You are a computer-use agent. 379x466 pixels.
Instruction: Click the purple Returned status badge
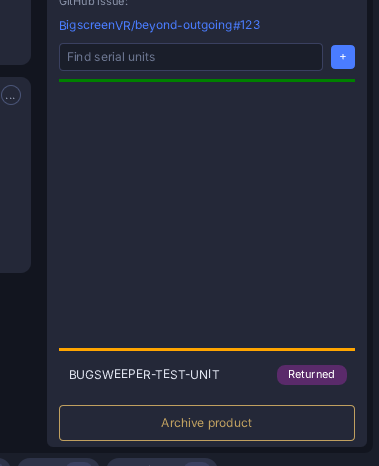pos(312,375)
